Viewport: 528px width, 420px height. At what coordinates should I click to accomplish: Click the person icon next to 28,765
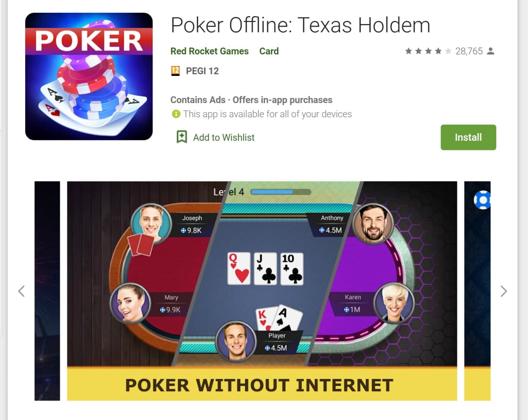[490, 51]
